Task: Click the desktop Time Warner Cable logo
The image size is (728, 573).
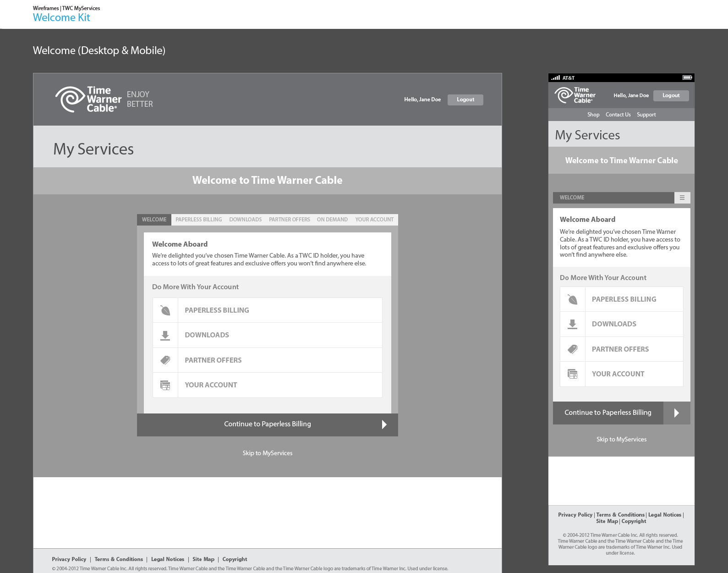Action: [x=88, y=99]
